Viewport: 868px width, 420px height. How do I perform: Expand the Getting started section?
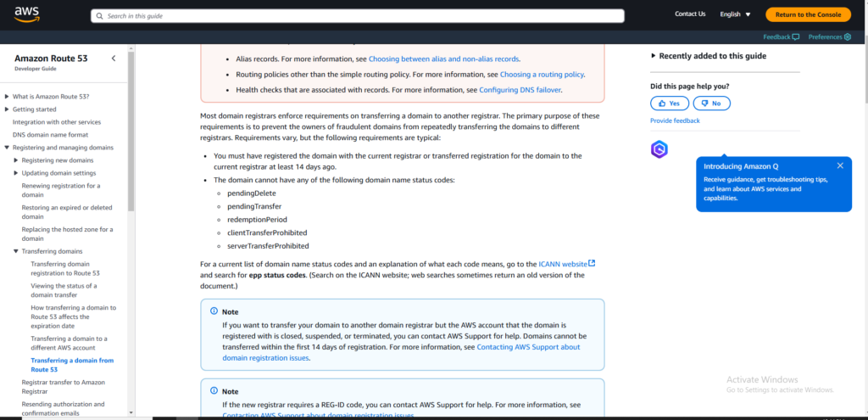click(x=7, y=109)
